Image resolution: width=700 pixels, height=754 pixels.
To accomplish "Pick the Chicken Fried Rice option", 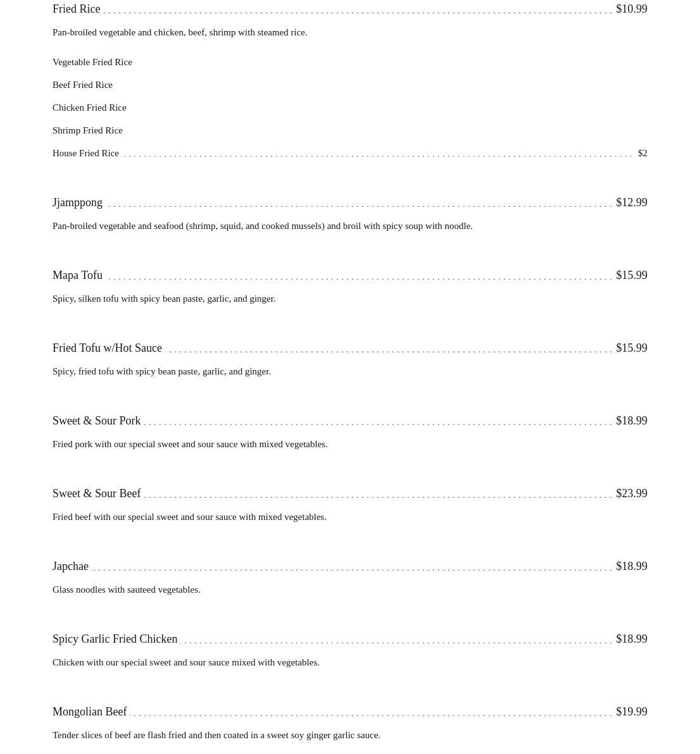I will 89,108.
